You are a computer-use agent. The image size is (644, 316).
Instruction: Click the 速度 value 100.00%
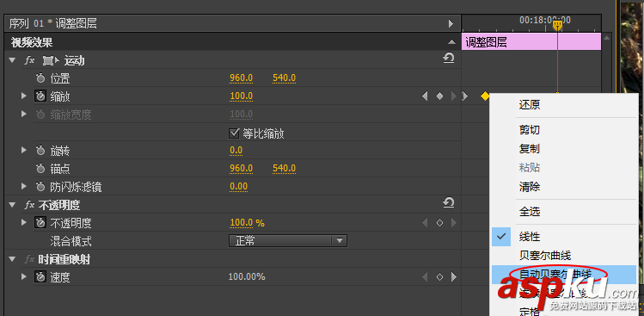point(247,277)
